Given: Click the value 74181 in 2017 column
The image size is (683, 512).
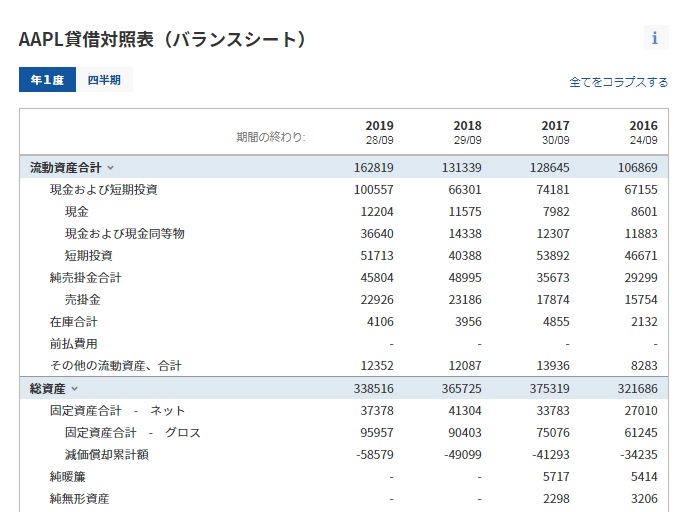Looking at the screenshot, I should tap(553, 190).
